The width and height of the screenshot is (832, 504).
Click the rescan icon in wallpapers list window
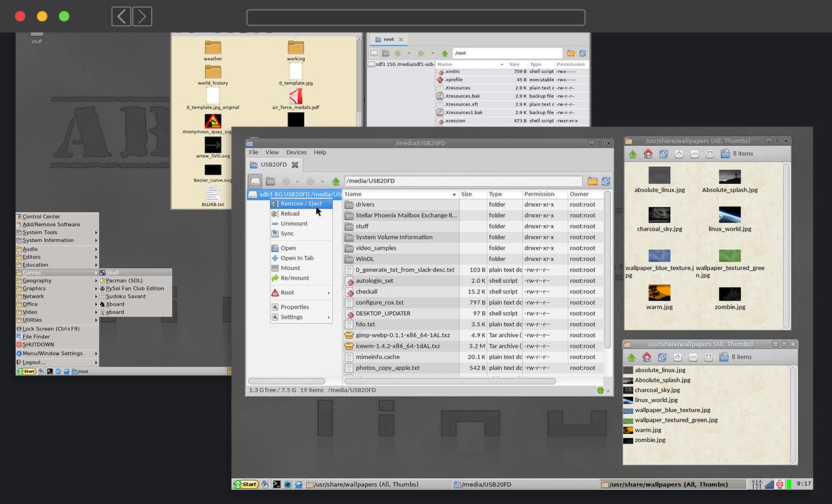point(662,357)
